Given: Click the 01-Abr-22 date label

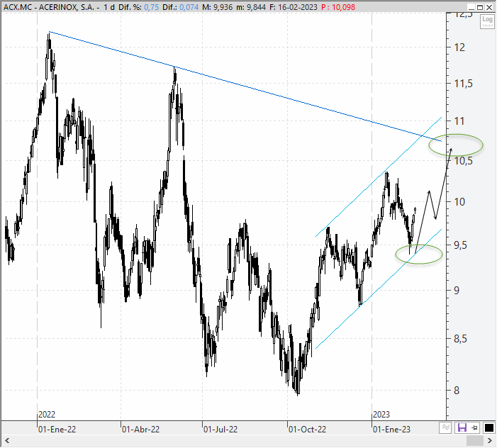Looking at the screenshot, I should coord(140,430).
